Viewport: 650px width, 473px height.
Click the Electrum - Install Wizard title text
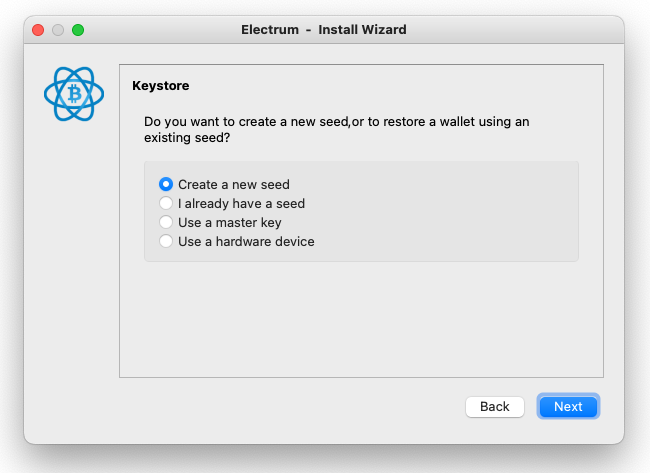coord(324,30)
